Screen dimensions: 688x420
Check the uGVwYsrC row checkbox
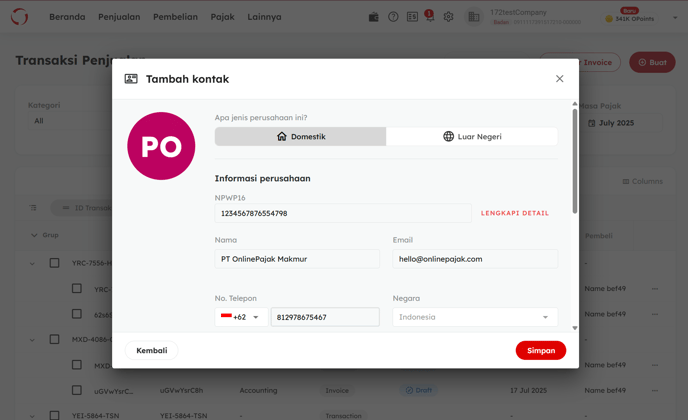[77, 390]
